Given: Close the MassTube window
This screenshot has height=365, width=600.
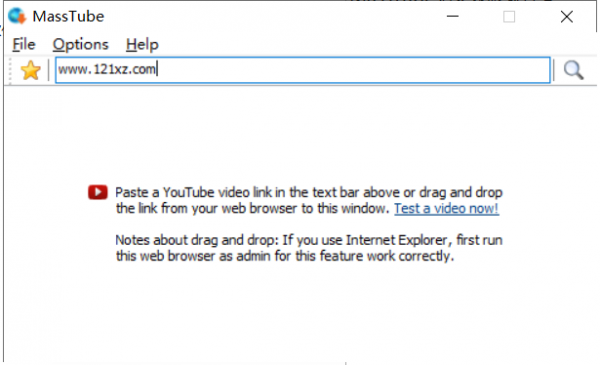Looking at the screenshot, I should point(566,16).
